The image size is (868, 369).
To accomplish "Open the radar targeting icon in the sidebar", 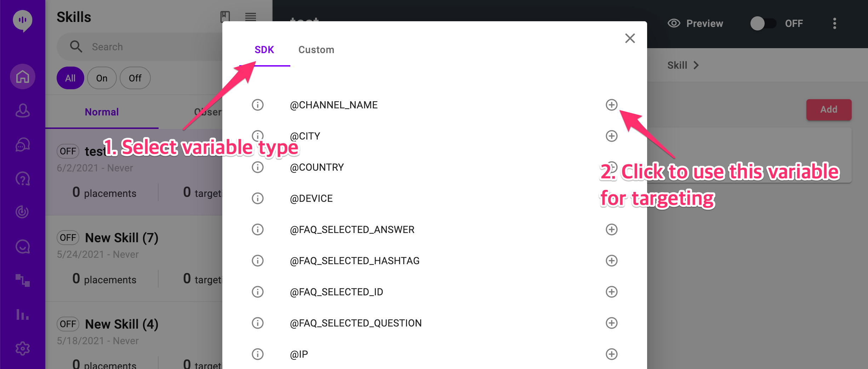I will pyautogui.click(x=23, y=212).
